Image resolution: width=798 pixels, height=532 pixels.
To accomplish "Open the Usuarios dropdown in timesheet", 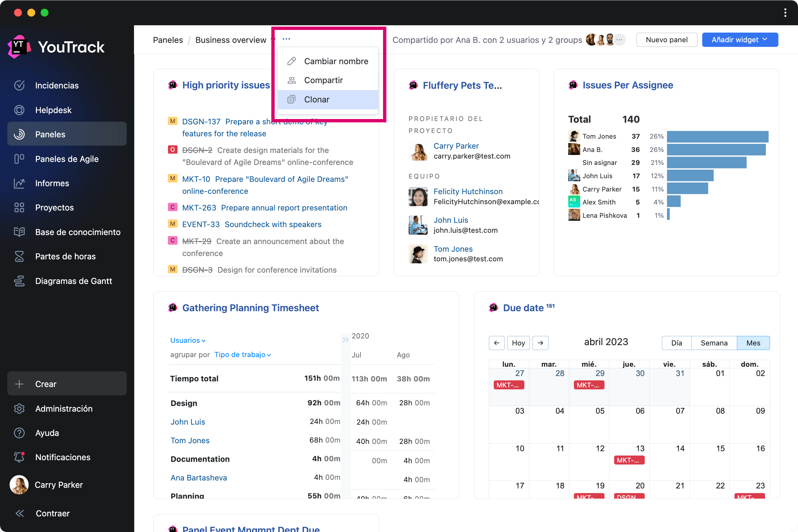I will 188,340.
